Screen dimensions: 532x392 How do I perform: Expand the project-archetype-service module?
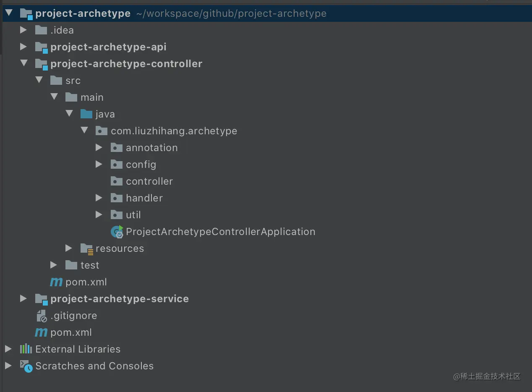point(23,299)
